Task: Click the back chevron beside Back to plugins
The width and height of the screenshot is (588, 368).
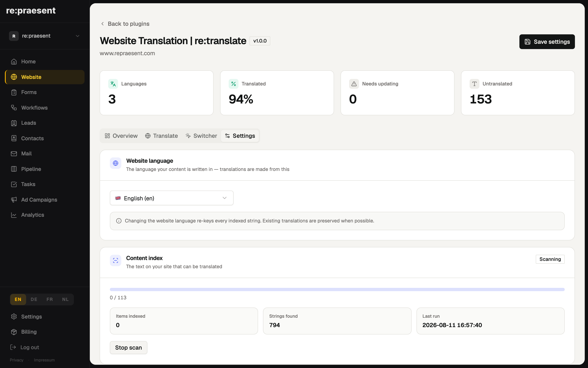Action: point(102,24)
